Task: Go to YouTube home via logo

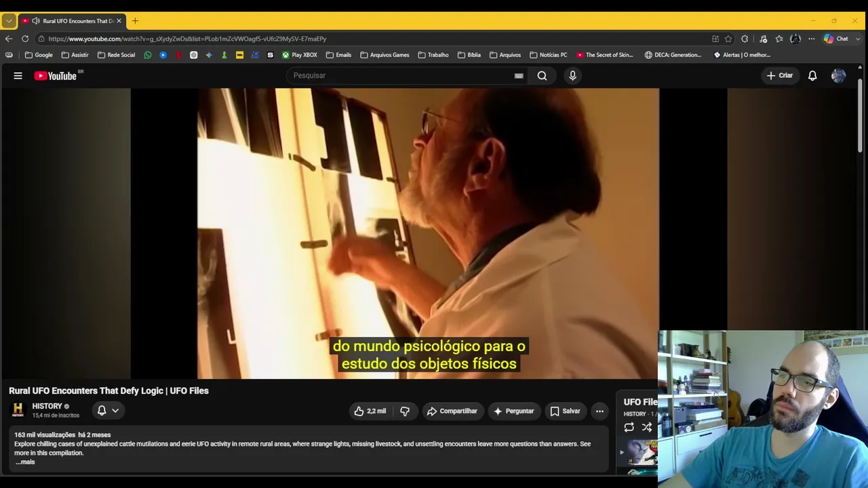Action: click(x=57, y=76)
